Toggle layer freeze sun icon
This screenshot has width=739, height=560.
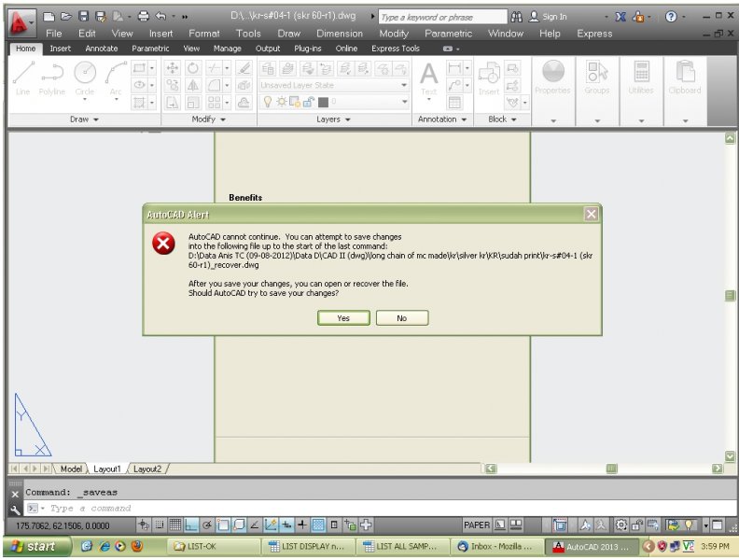tap(282, 102)
